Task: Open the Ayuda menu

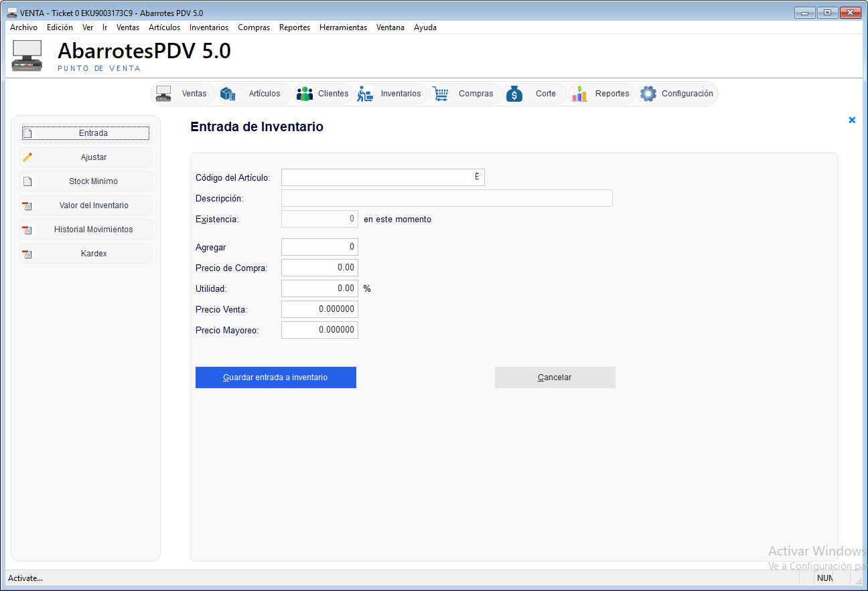Action: (425, 27)
